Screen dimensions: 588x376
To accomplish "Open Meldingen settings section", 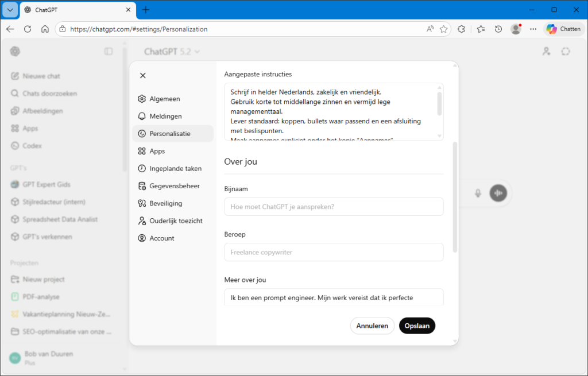I will [x=173, y=116].
